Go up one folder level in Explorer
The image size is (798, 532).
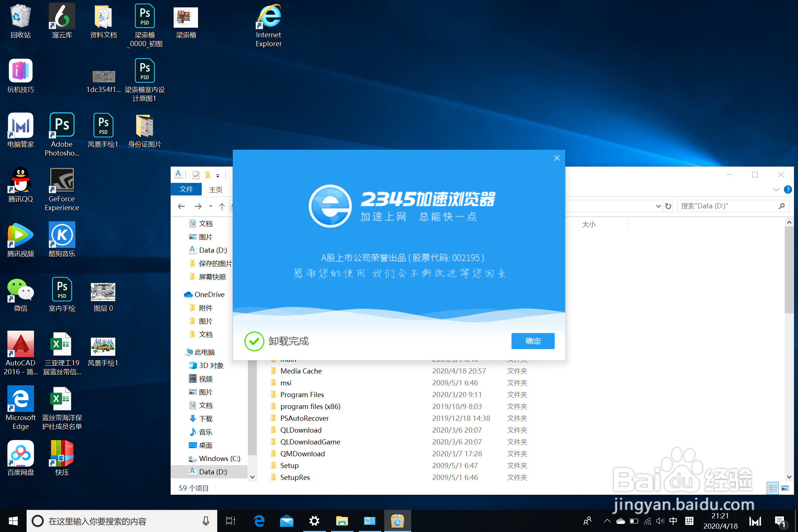222,206
